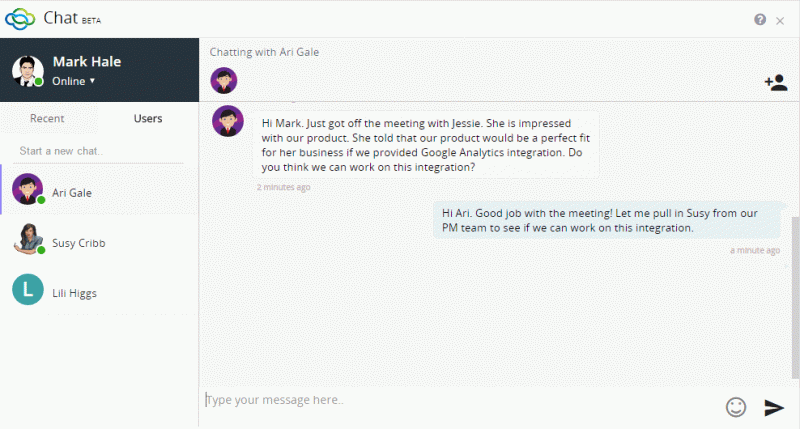This screenshot has height=429, width=800.
Task: Click the Start a new chat search field
Action: pos(98,151)
